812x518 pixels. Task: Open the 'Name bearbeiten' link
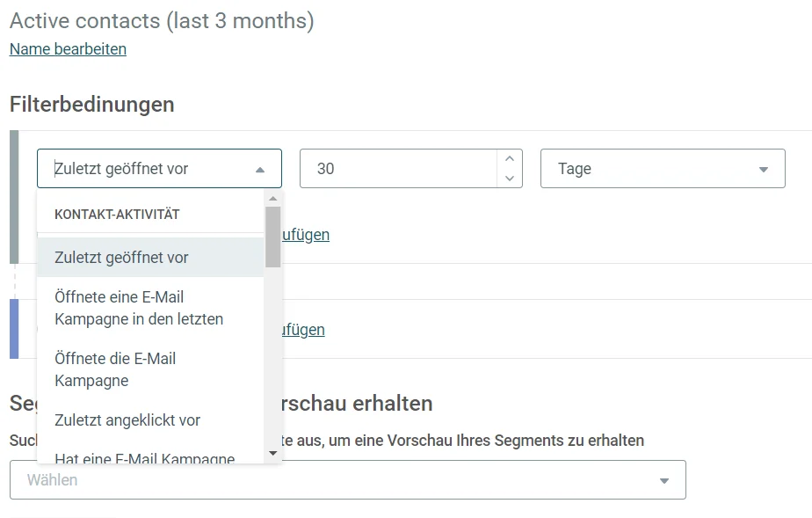pyautogui.click(x=68, y=49)
